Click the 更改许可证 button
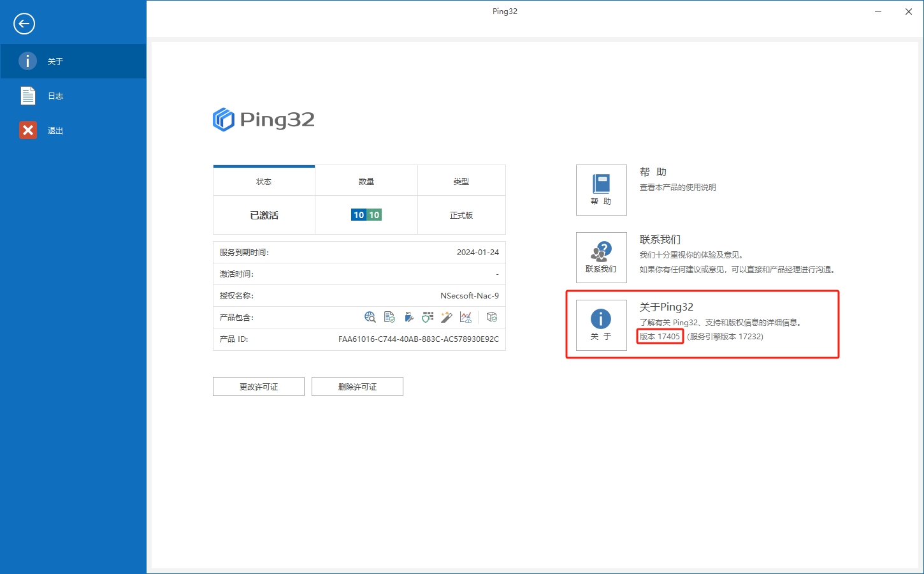 pos(259,386)
